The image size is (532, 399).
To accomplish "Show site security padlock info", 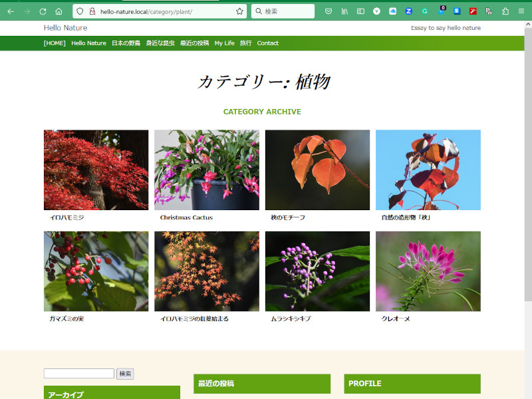I will pos(92,11).
